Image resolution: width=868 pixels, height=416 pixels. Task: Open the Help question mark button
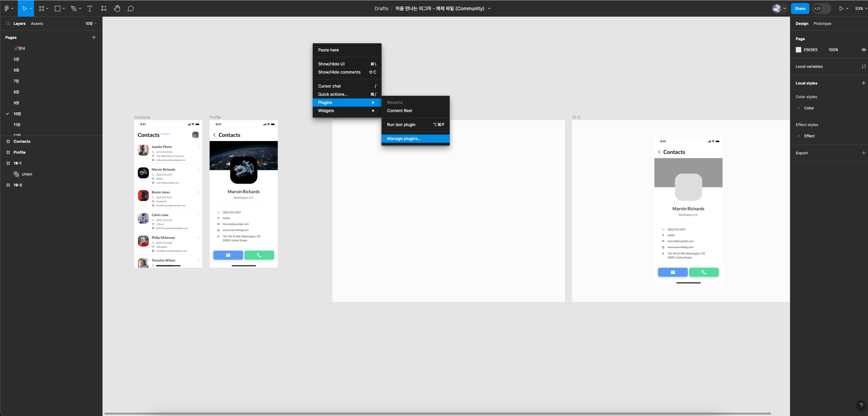pyautogui.click(x=861, y=405)
